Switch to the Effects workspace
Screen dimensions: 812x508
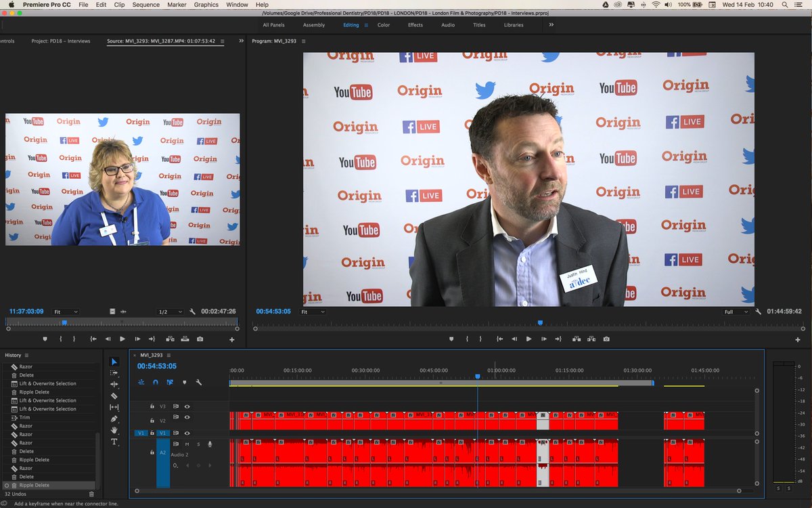coord(415,25)
